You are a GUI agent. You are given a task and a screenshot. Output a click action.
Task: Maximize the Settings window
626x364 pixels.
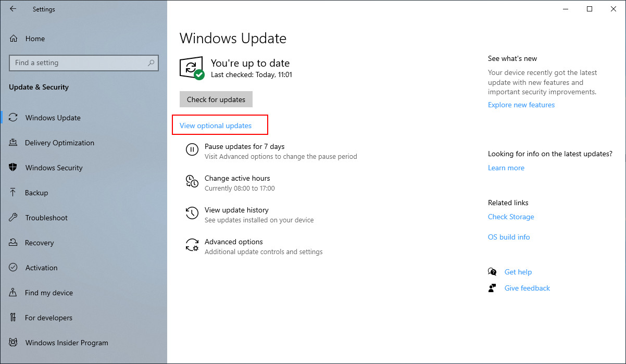(x=590, y=9)
